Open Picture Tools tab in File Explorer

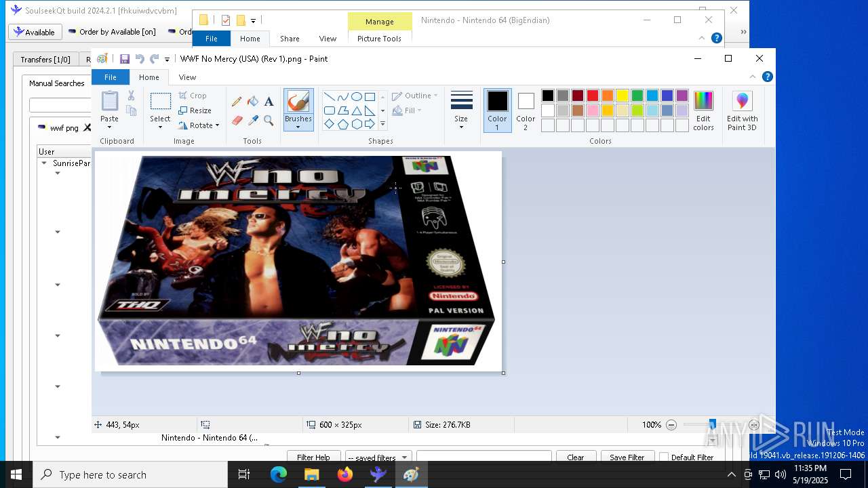[379, 39]
